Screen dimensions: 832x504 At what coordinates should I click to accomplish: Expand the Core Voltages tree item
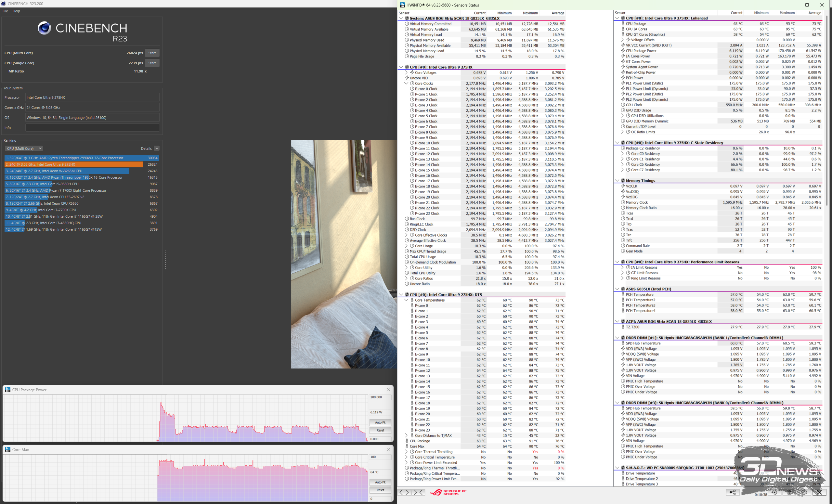(x=406, y=72)
